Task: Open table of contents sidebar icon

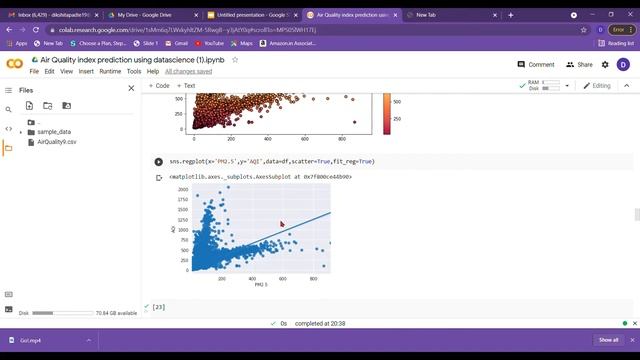Action: 8,90
